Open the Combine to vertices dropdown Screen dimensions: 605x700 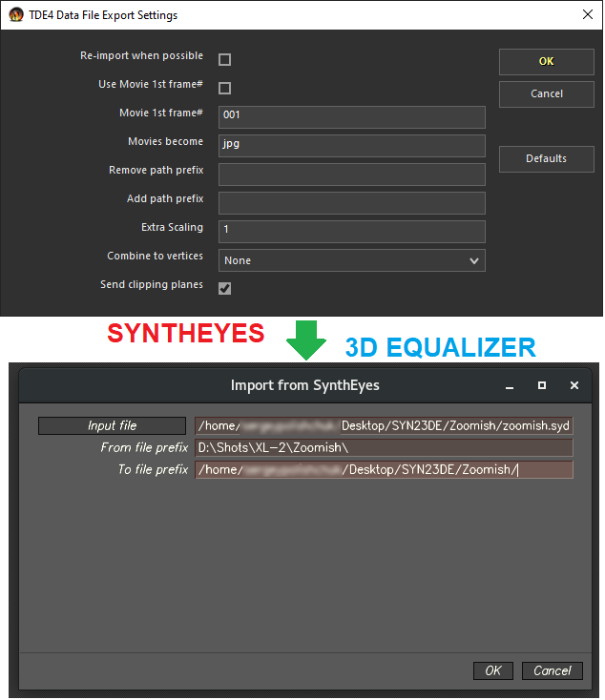tap(352, 260)
